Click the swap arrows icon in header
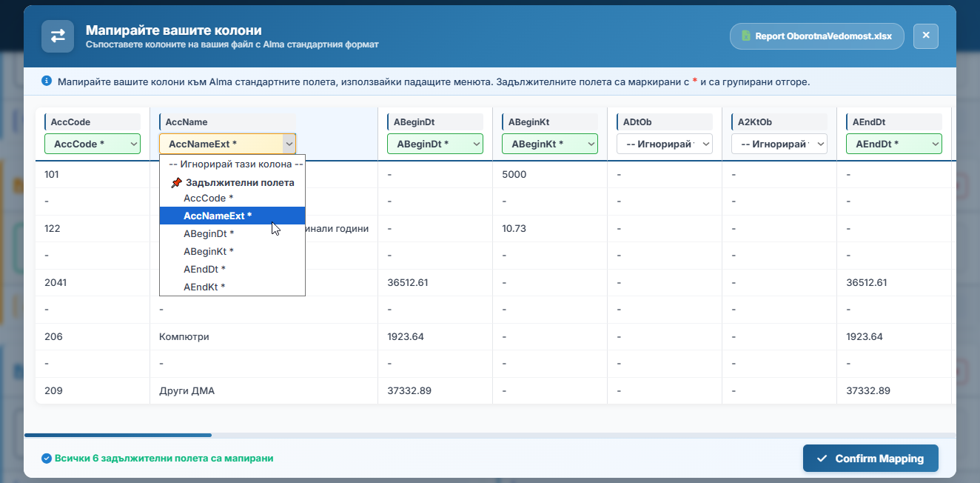 (x=58, y=36)
